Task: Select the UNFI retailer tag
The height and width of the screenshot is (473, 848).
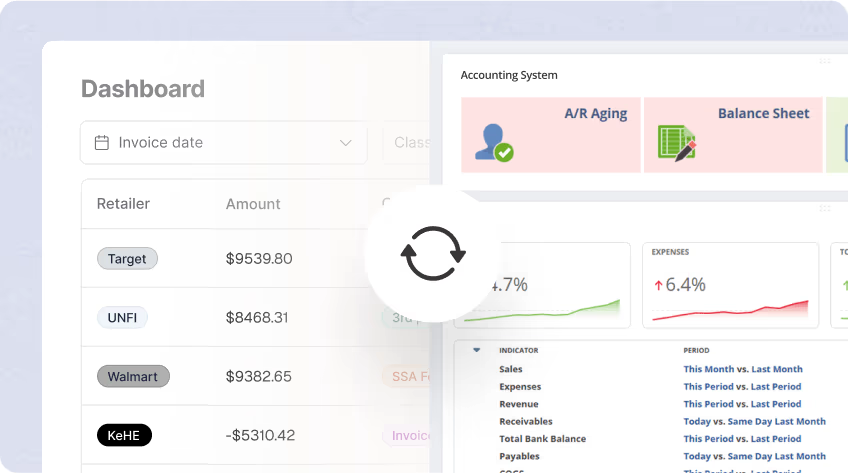Action: tap(122, 317)
